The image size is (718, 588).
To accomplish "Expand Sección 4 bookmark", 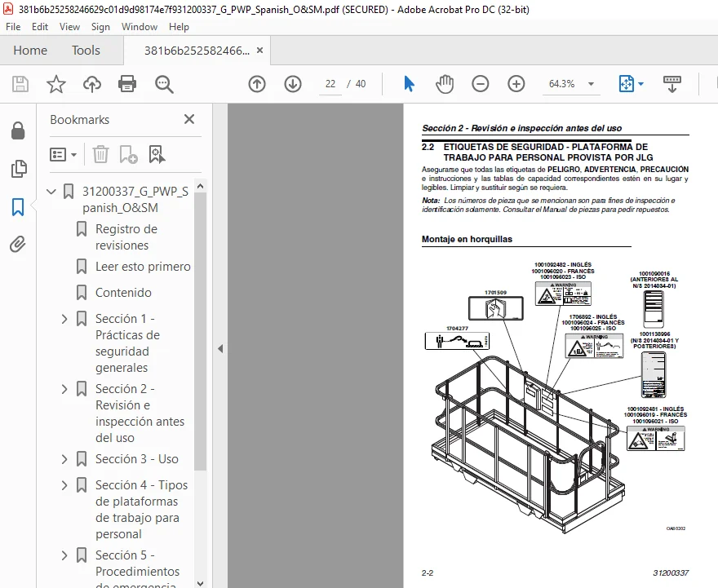I will pos(64,485).
